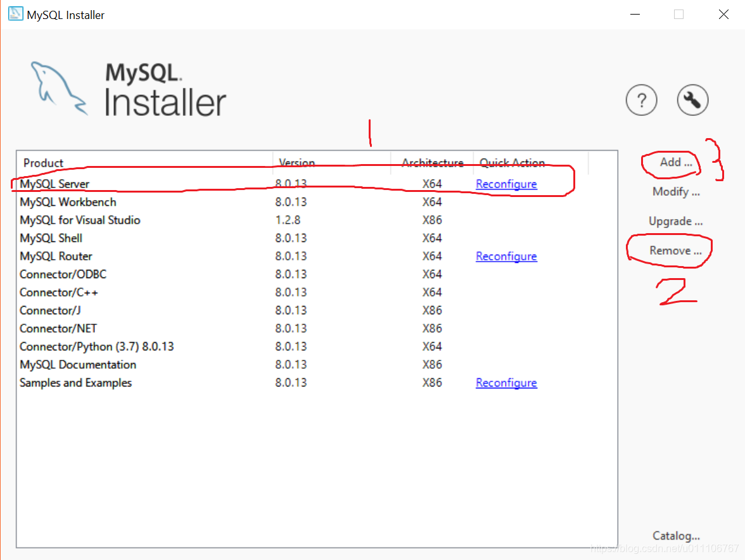Click X86 architecture of Connector/J row
Screen dimensions: 745x560
(432, 310)
